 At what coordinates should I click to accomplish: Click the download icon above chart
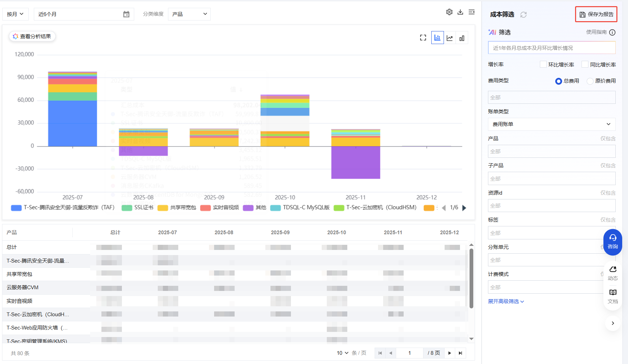(460, 12)
